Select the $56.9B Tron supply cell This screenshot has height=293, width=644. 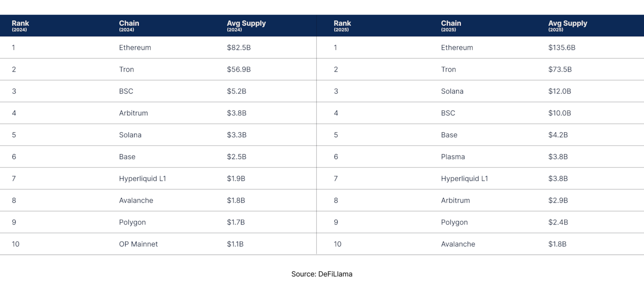click(x=238, y=70)
